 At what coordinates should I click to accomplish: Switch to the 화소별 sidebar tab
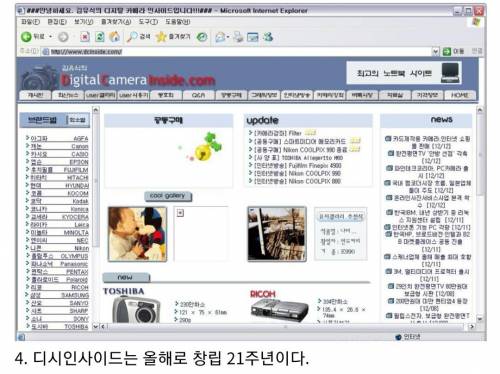(x=77, y=120)
